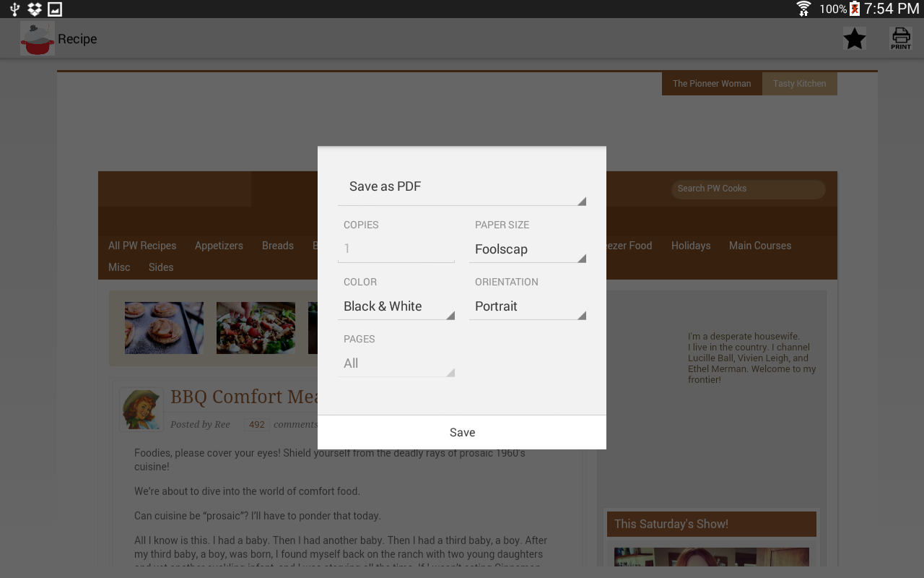Change the Portrait orientation dropdown
This screenshot has width=924, height=578.
click(x=528, y=306)
